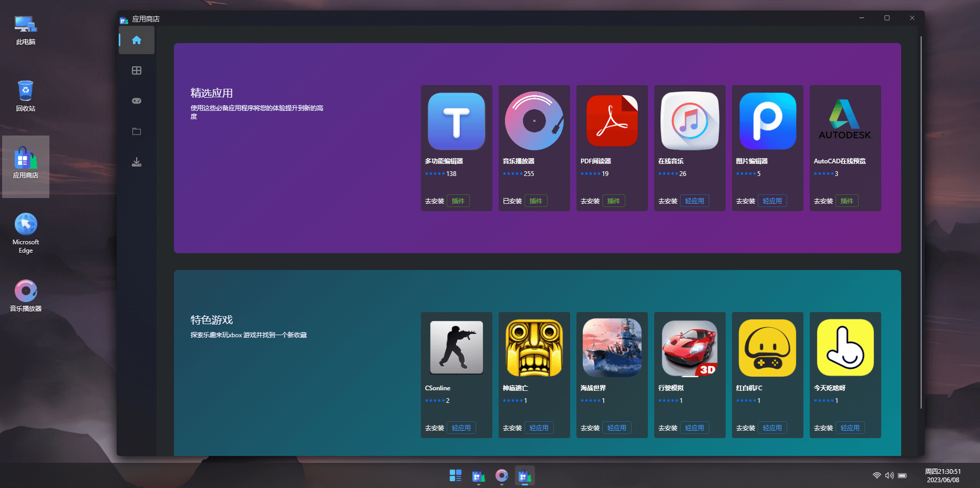
Task: Select the apps grid sidebar icon
Action: tap(137, 71)
